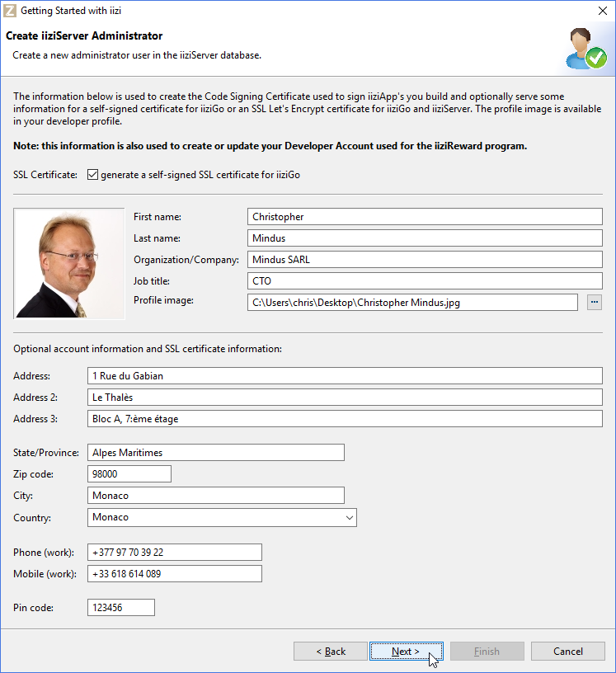Screen dimensions: 616x673
Task: Focus the Phone (work) field
Action: point(174,553)
